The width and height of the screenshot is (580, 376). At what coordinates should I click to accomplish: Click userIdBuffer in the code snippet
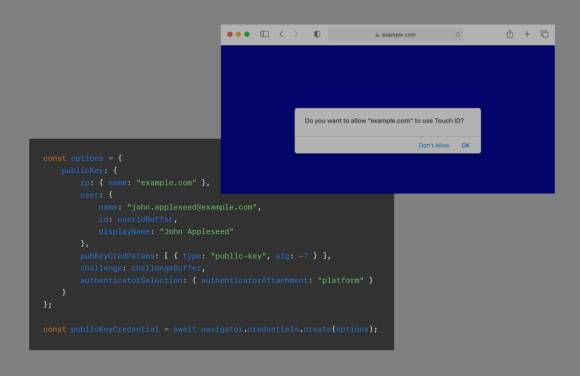click(x=145, y=219)
